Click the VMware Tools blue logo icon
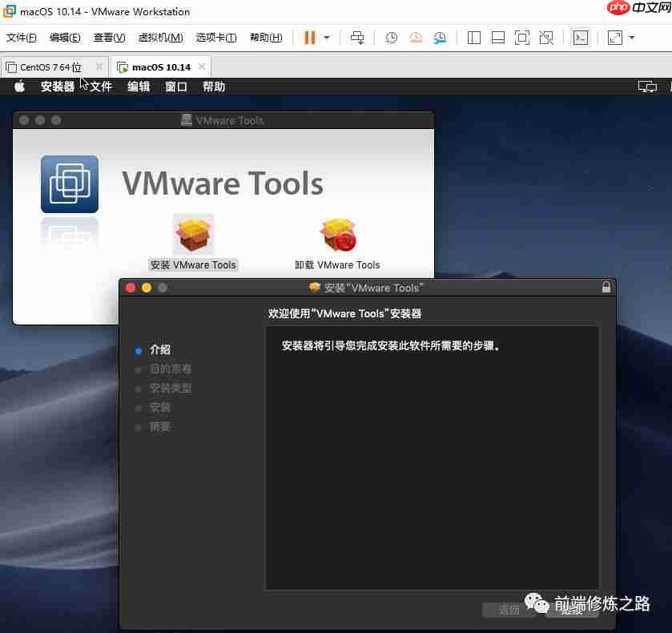 [70, 184]
